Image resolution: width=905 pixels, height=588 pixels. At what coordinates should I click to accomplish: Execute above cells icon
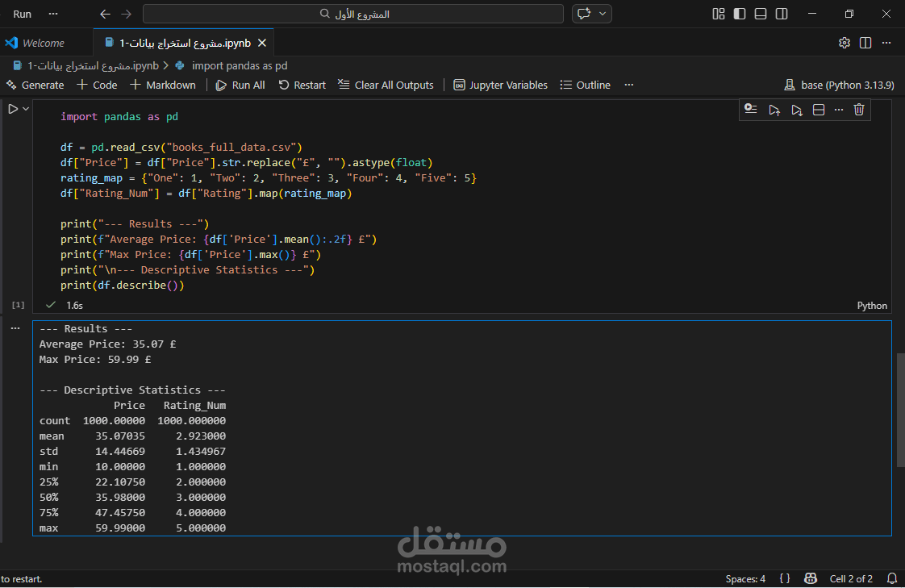coord(774,110)
